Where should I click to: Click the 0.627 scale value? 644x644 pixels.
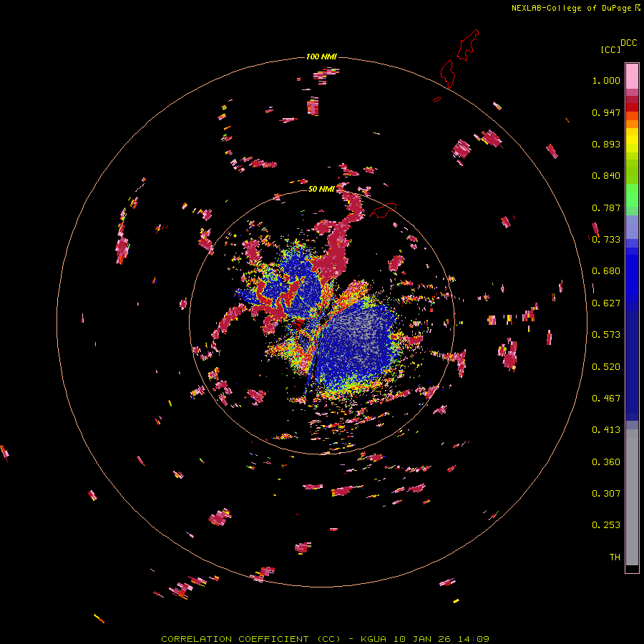pyautogui.click(x=606, y=303)
